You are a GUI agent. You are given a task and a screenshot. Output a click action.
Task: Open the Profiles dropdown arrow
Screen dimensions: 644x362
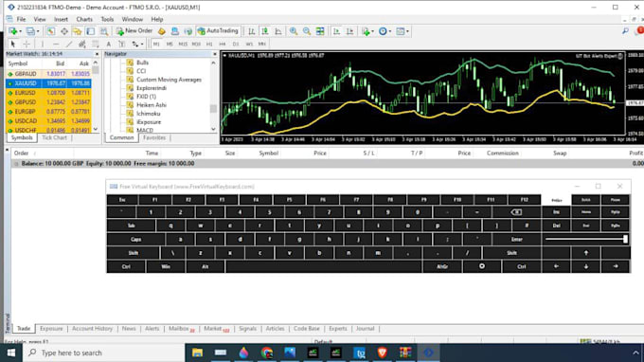(38, 31)
